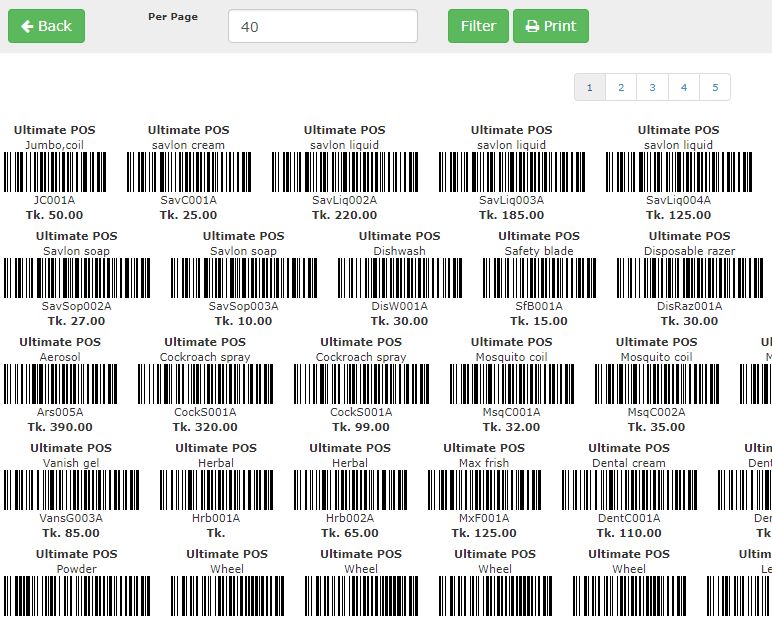The width and height of the screenshot is (772, 617).
Task: Click the 'Jumbo,coil' product name
Action: coord(55,145)
